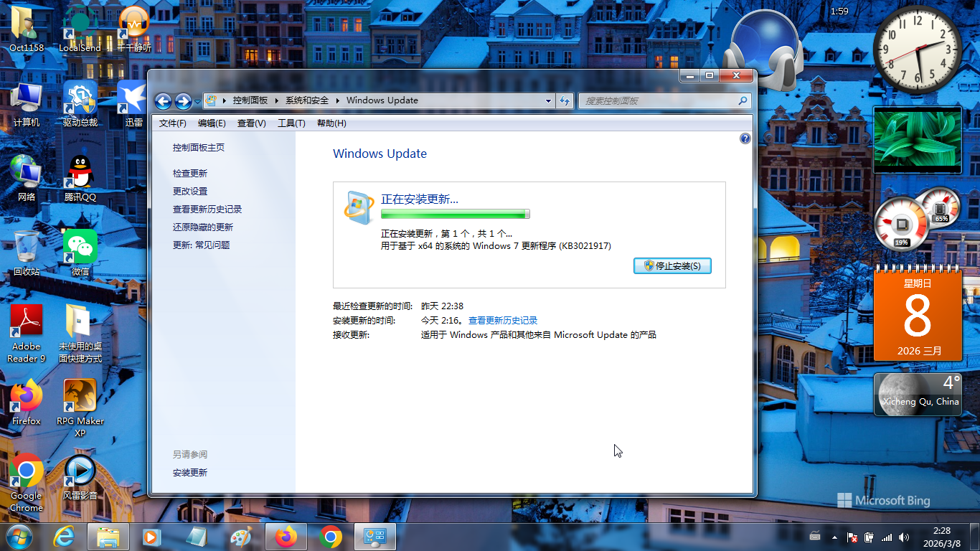Open the 工具(T) menu
Image resolution: width=980 pixels, height=551 pixels.
coord(291,123)
